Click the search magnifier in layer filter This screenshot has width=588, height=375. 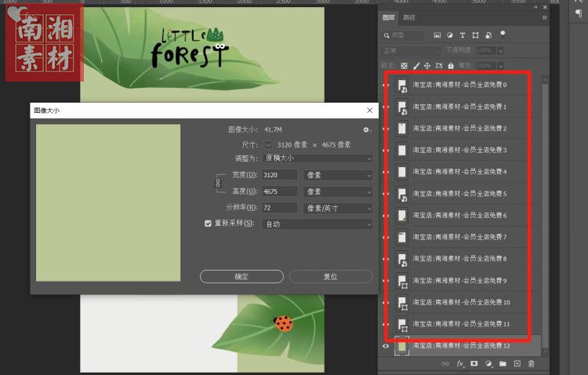point(387,35)
